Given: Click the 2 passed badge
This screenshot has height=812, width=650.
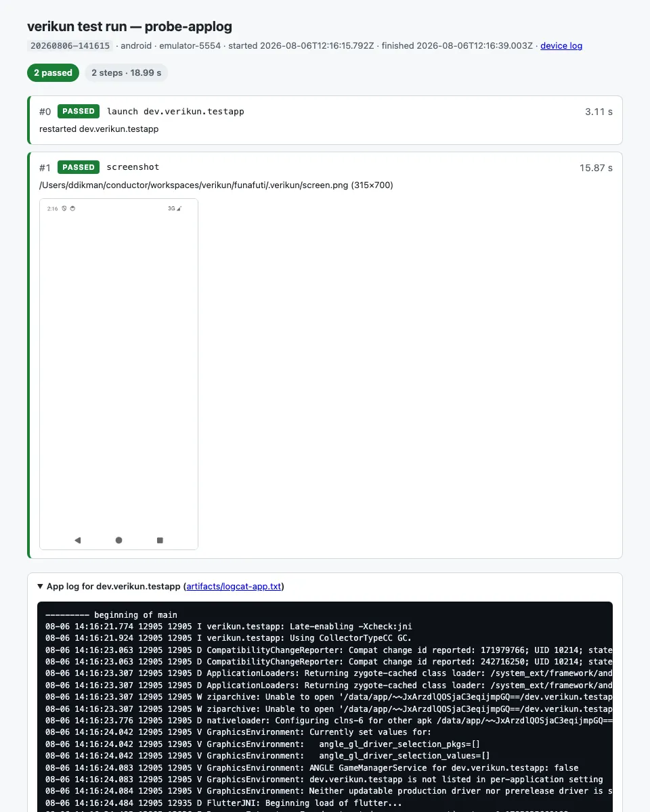Looking at the screenshot, I should point(53,73).
